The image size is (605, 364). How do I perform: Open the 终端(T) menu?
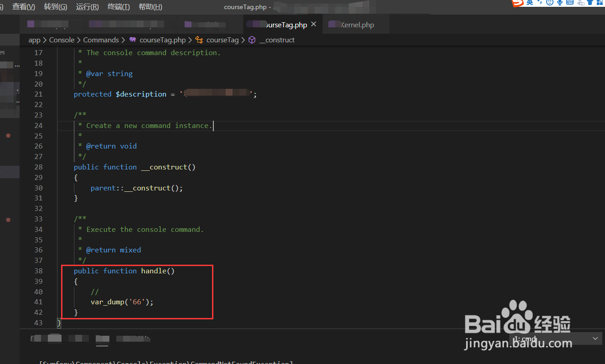tap(119, 7)
